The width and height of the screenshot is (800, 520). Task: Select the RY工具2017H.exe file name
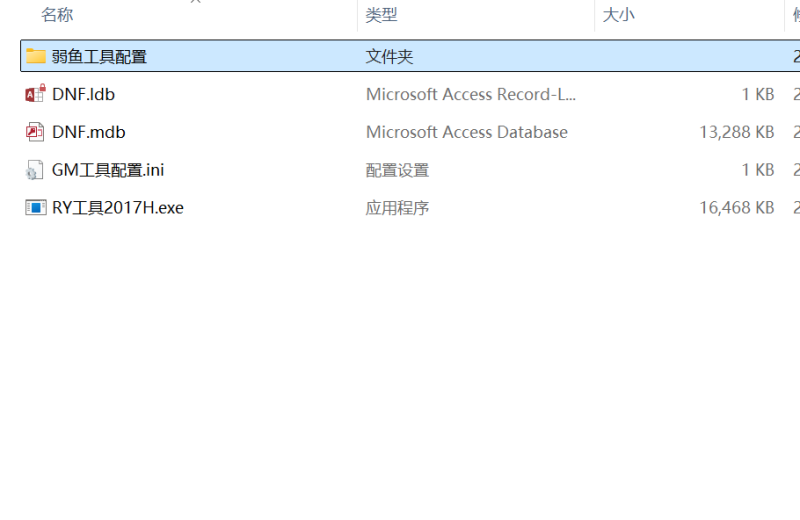point(117,208)
